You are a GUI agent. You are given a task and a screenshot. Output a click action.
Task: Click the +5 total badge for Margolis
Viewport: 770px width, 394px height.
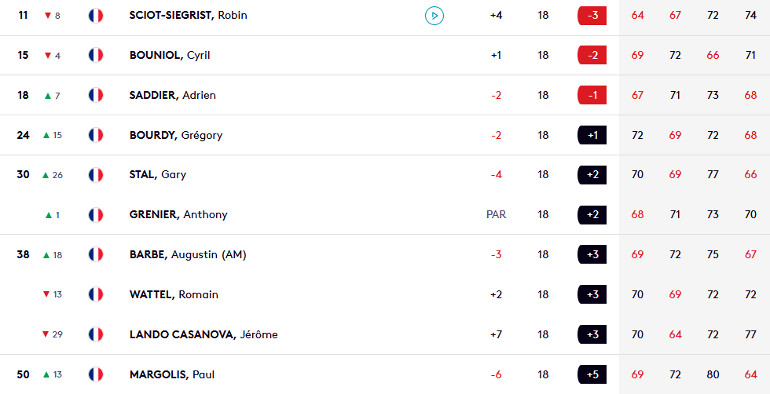(x=592, y=375)
